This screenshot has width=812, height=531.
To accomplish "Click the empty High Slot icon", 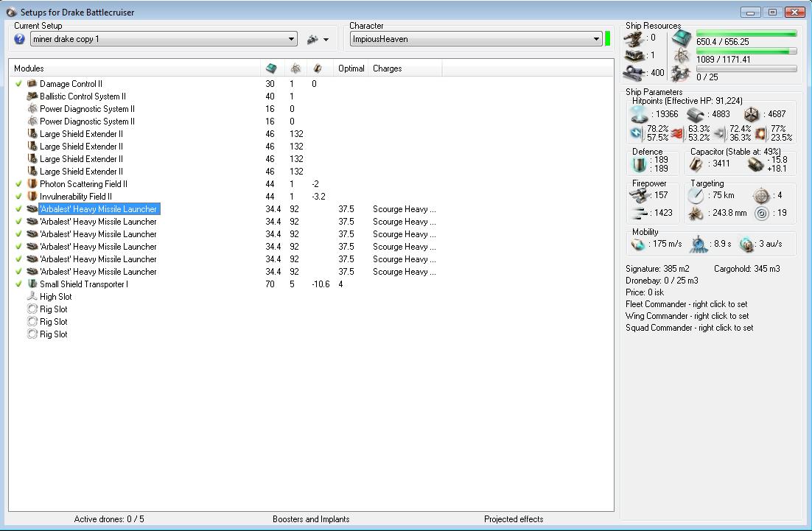I will pyautogui.click(x=32, y=297).
